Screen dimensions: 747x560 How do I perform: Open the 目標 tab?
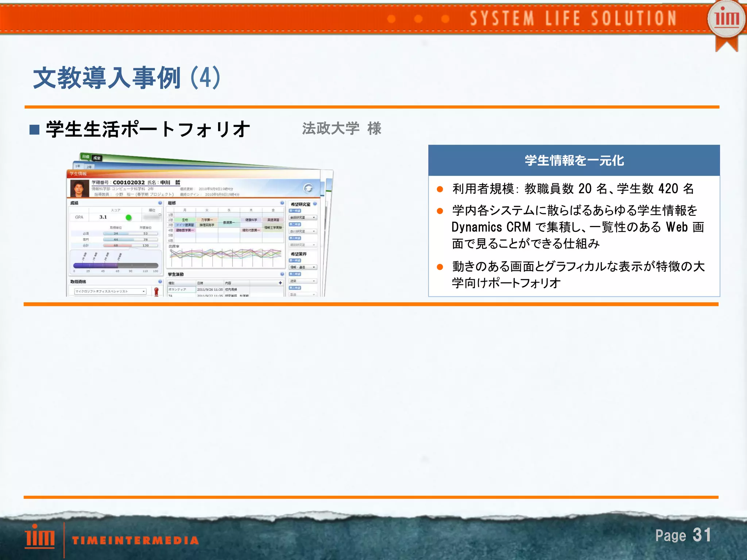[85, 157]
